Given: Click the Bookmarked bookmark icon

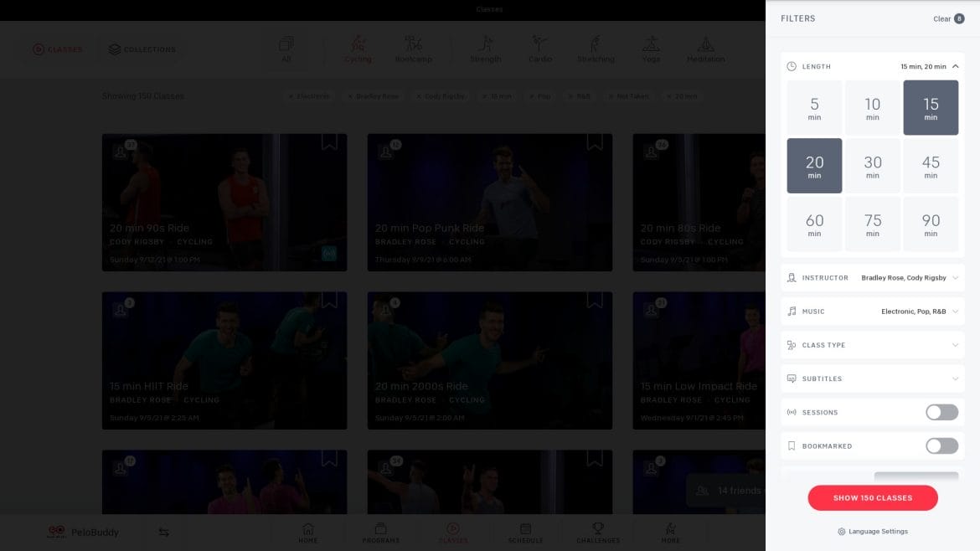Looking at the screenshot, I should (792, 446).
